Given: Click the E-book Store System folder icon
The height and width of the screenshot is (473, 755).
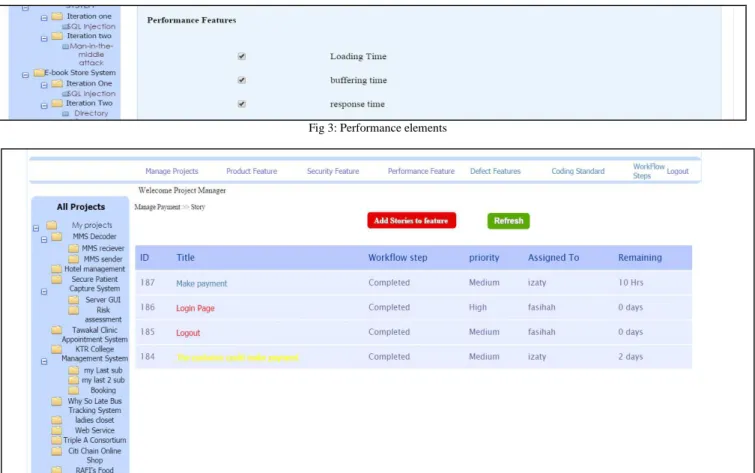Looking at the screenshot, I should [x=39, y=73].
